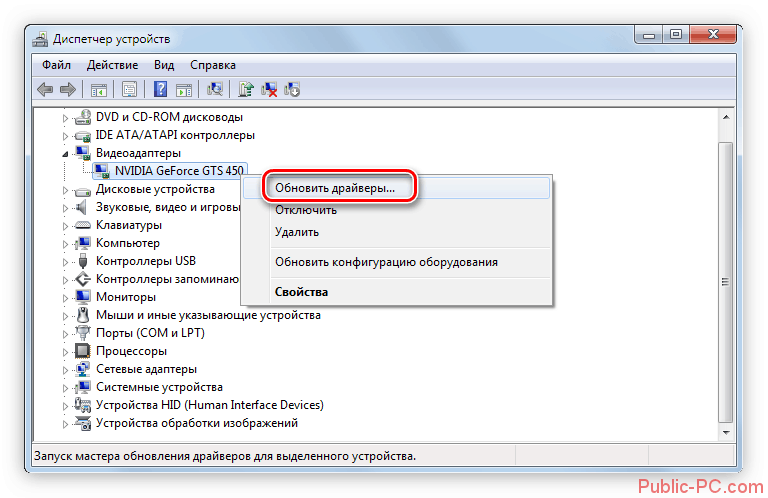Image resolution: width=768 pixels, height=498 pixels.
Task: Select the Видеоадаптеры label
Action: click(x=138, y=153)
